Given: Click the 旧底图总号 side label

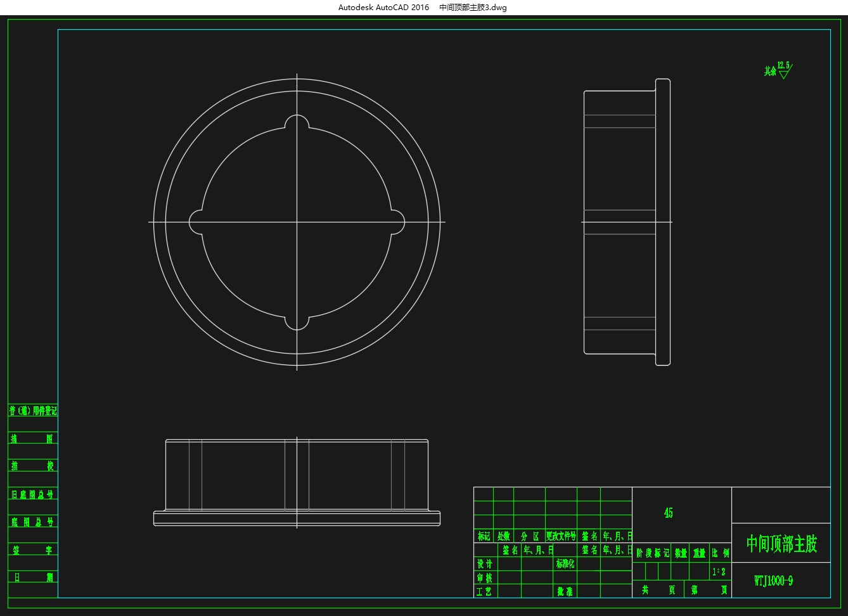Looking at the screenshot, I should 33,494.
